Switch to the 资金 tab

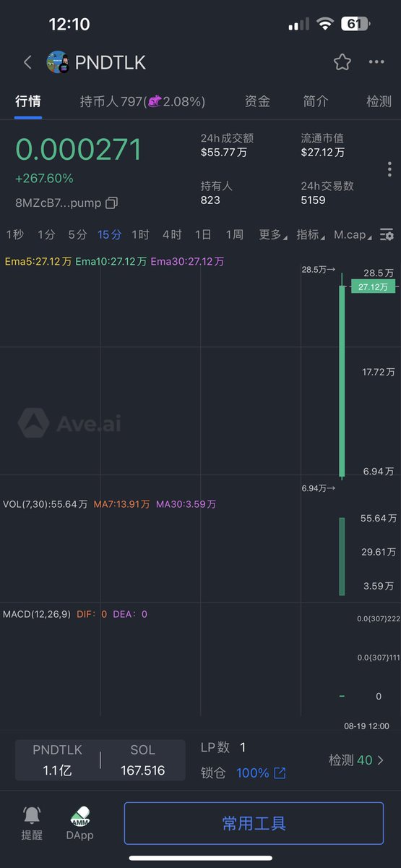tap(257, 101)
